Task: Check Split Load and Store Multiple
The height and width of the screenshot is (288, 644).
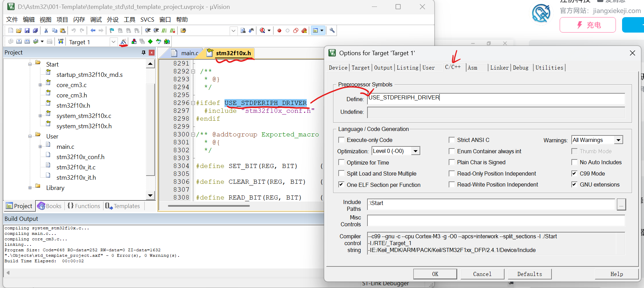Action: pyautogui.click(x=341, y=173)
